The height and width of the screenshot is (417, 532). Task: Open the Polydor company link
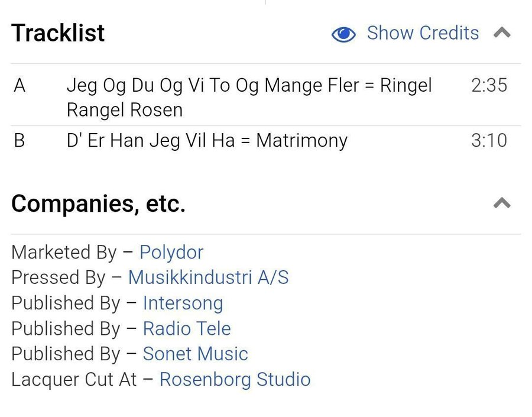[171, 253]
